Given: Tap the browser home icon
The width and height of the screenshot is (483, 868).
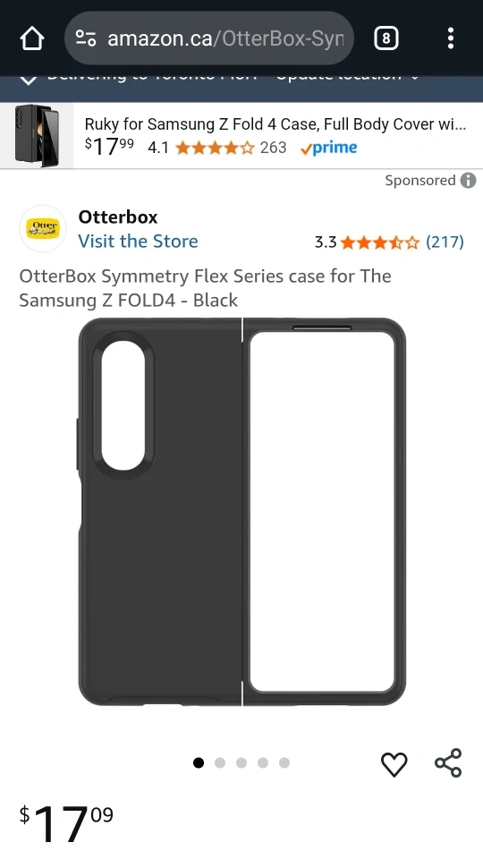Looking at the screenshot, I should (31, 38).
